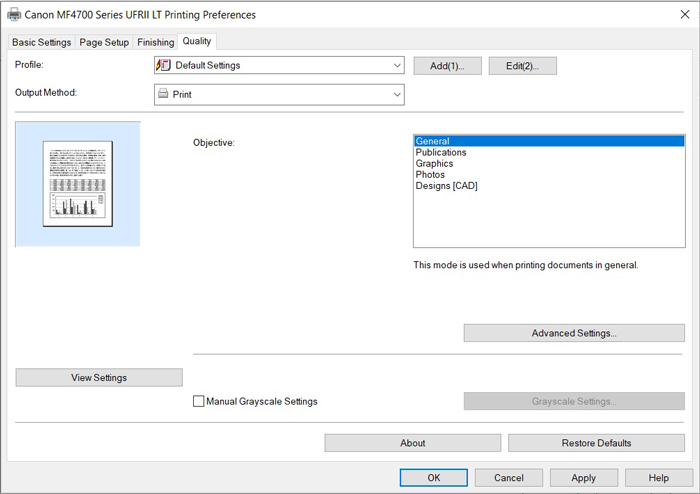Switch to the Page Setup tab
This screenshot has width=700, height=494.
(x=104, y=42)
